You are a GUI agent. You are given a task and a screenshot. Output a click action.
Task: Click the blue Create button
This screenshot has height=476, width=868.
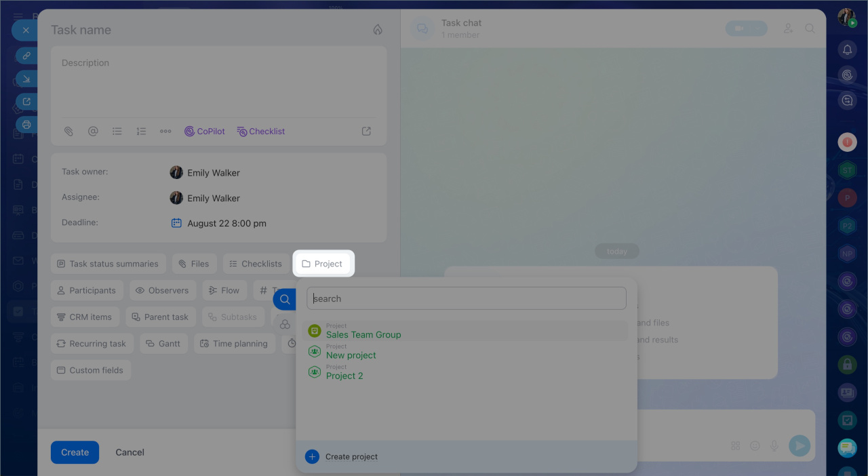tap(75, 452)
